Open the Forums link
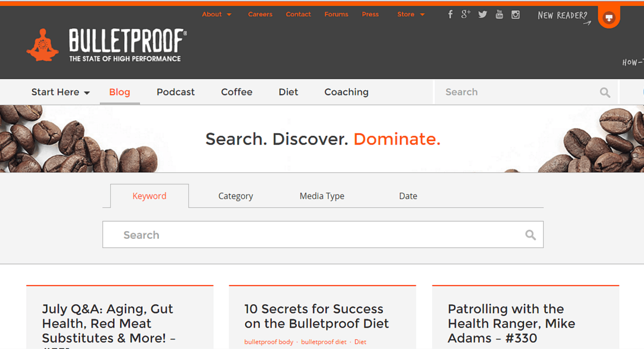 click(x=336, y=14)
